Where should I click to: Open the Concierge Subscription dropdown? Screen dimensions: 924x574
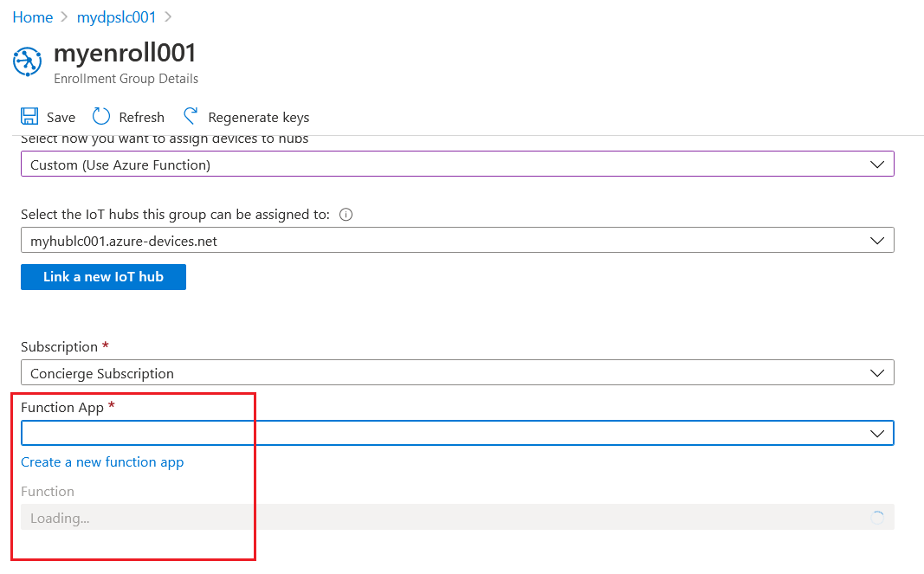(457, 372)
